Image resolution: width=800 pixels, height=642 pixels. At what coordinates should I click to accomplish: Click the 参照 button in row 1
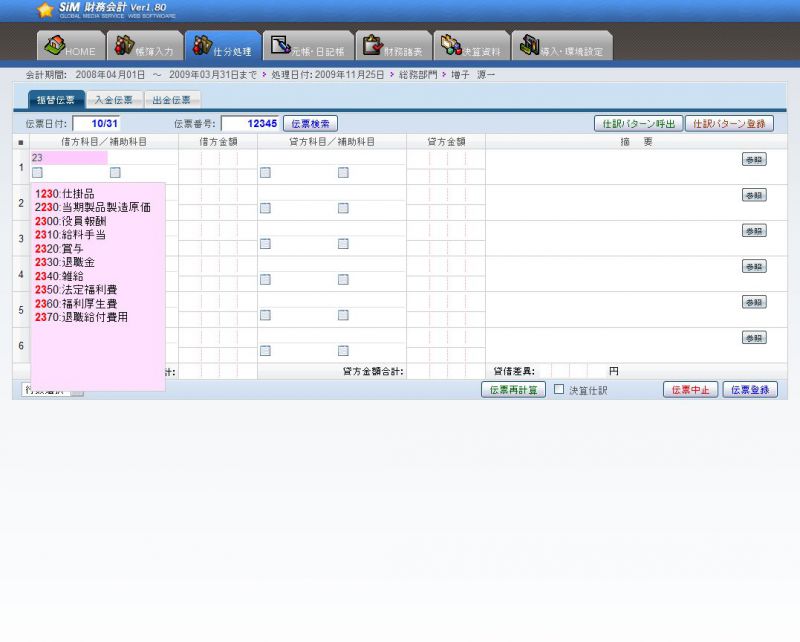(754, 160)
